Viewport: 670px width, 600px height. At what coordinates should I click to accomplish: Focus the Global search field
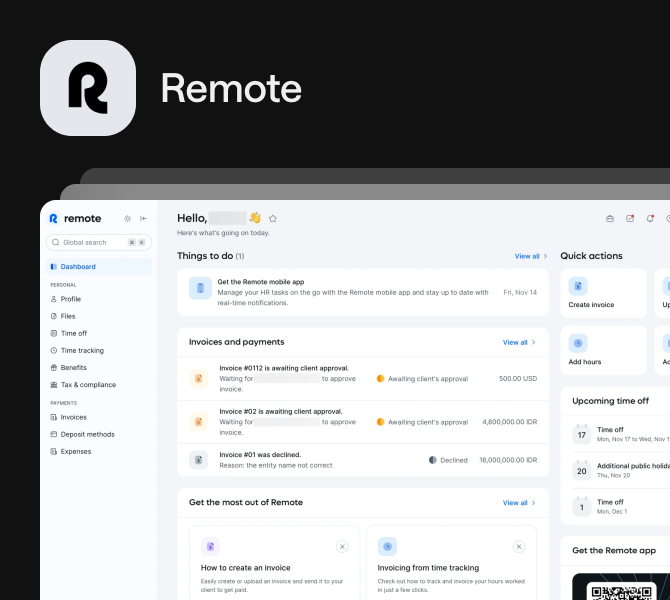pyautogui.click(x=99, y=242)
